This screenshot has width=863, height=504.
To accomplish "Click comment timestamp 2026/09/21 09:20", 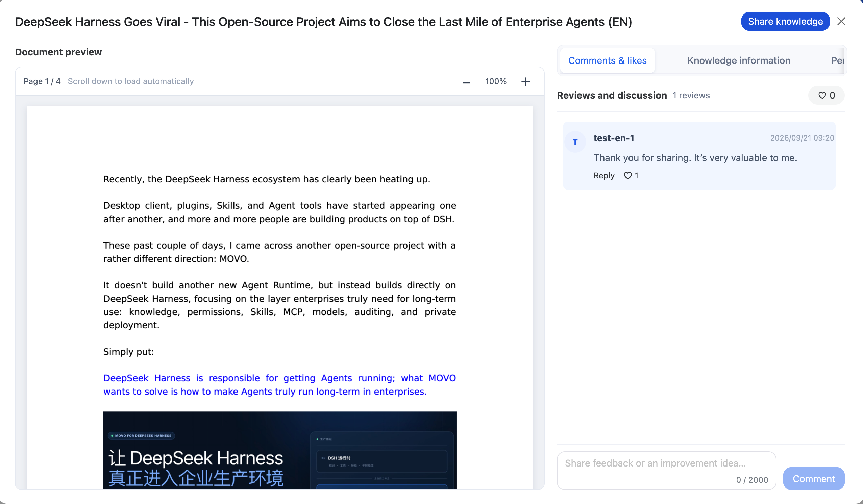I will coord(802,138).
